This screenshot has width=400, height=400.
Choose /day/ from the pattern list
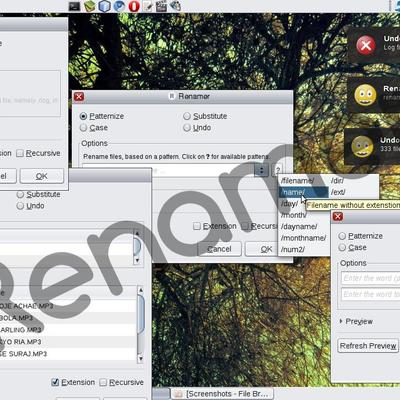point(290,204)
